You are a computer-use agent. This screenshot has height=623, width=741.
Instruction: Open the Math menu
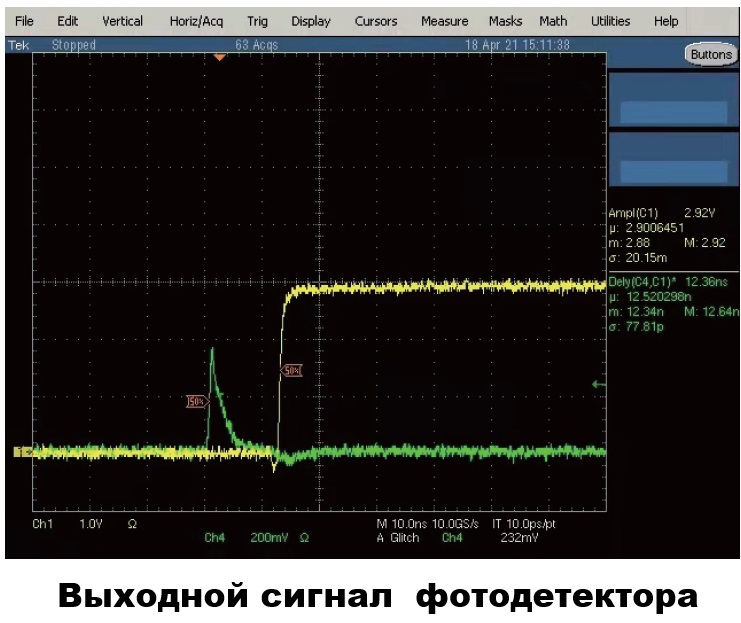(553, 21)
